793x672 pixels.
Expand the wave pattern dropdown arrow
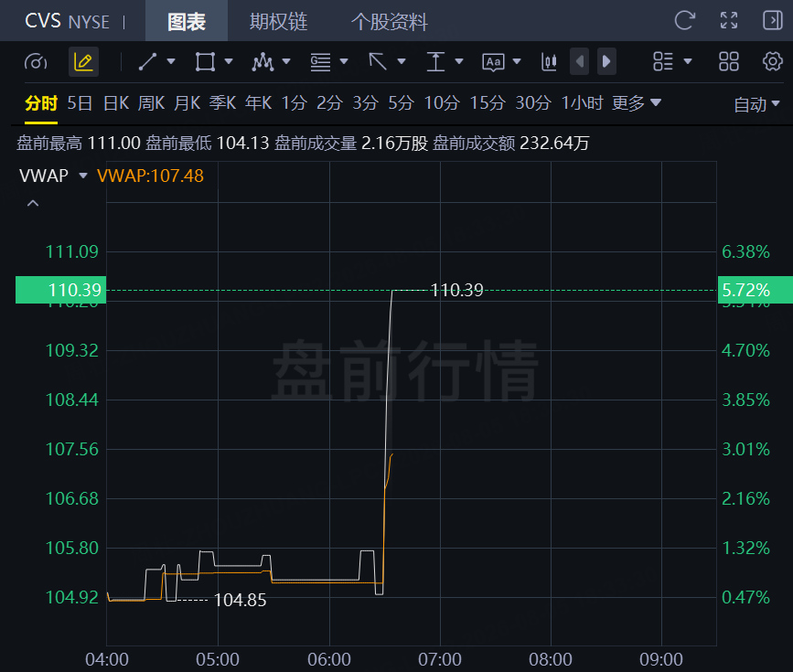click(286, 61)
